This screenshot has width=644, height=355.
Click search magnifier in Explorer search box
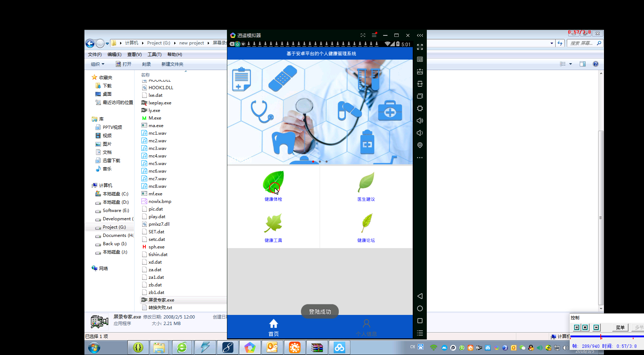(599, 43)
